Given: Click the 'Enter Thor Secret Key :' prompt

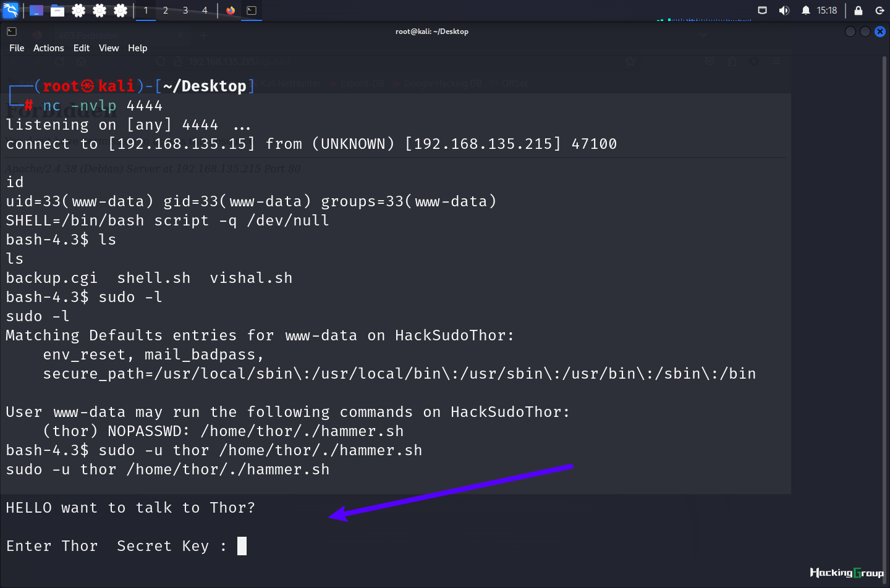Looking at the screenshot, I should click(117, 546).
